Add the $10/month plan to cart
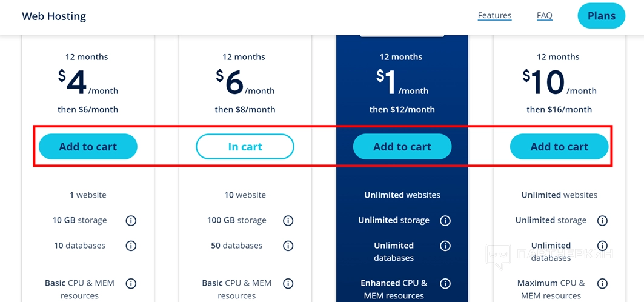 (559, 147)
